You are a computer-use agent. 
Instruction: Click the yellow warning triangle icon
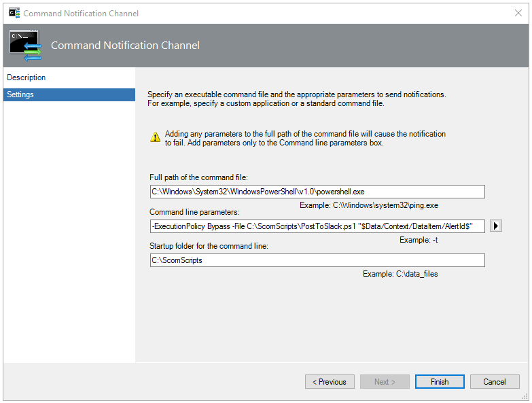click(x=155, y=137)
